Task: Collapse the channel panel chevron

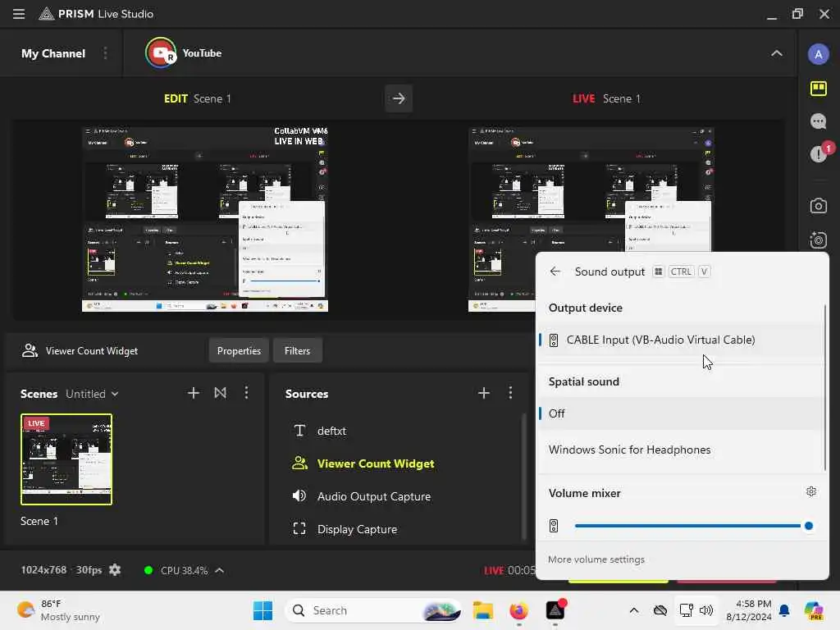Action: (x=776, y=53)
